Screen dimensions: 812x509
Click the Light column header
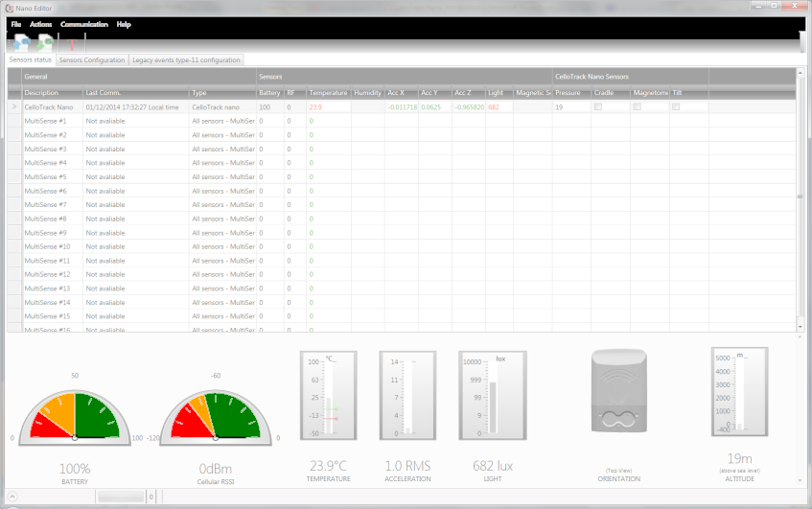click(499, 93)
